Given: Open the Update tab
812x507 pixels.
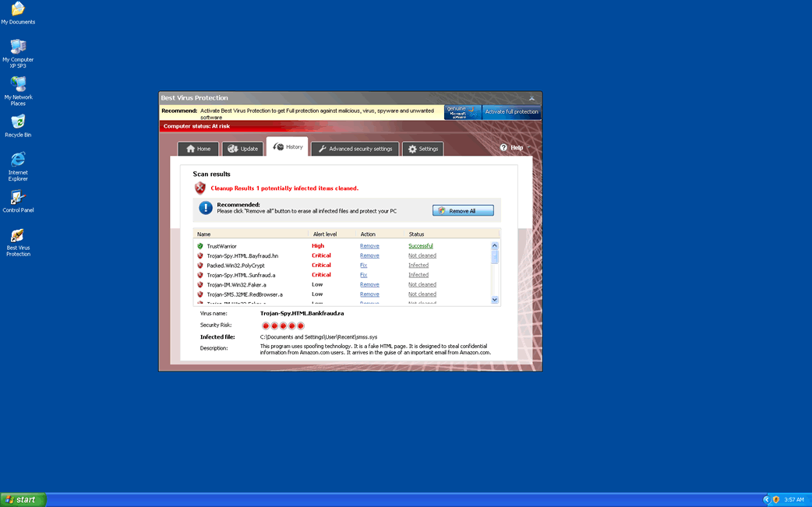Looking at the screenshot, I should [x=242, y=149].
